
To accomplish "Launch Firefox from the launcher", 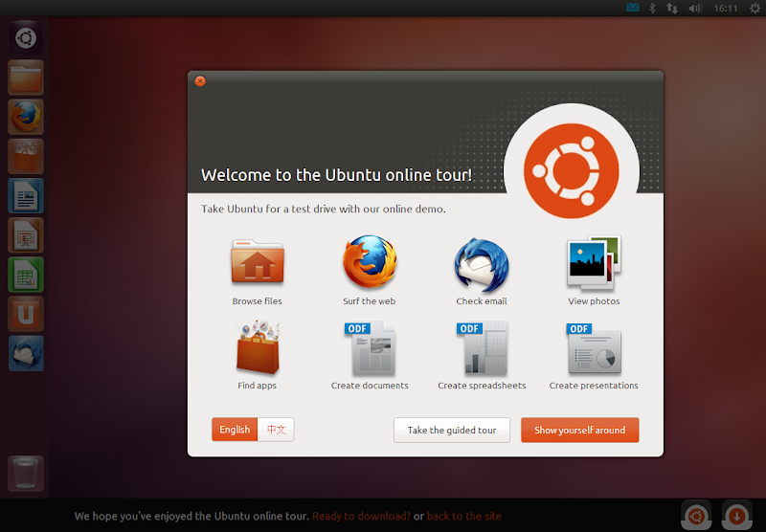I will (x=26, y=117).
